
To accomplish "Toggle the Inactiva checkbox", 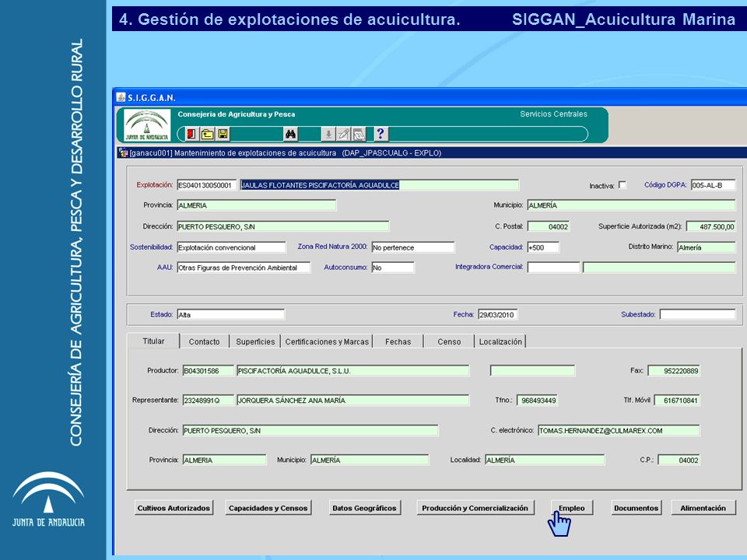I will click(x=622, y=185).
